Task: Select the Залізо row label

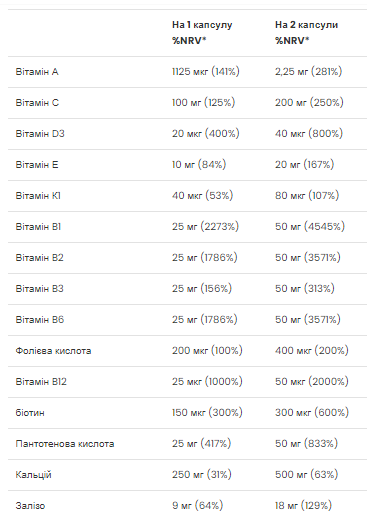Action: point(30,506)
